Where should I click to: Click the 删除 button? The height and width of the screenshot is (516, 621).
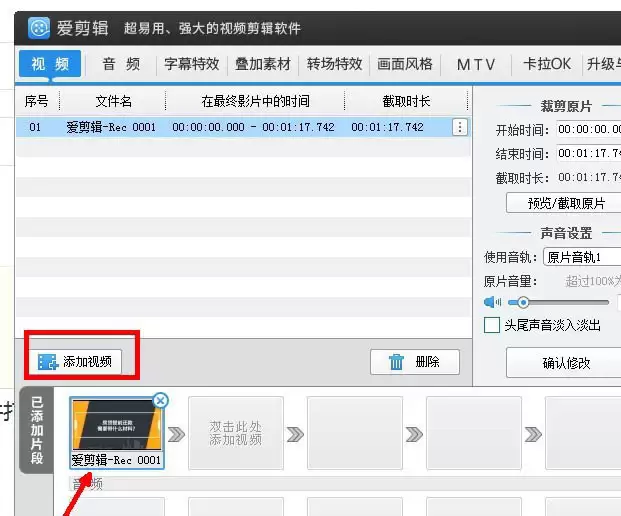(x=415, y=362)
